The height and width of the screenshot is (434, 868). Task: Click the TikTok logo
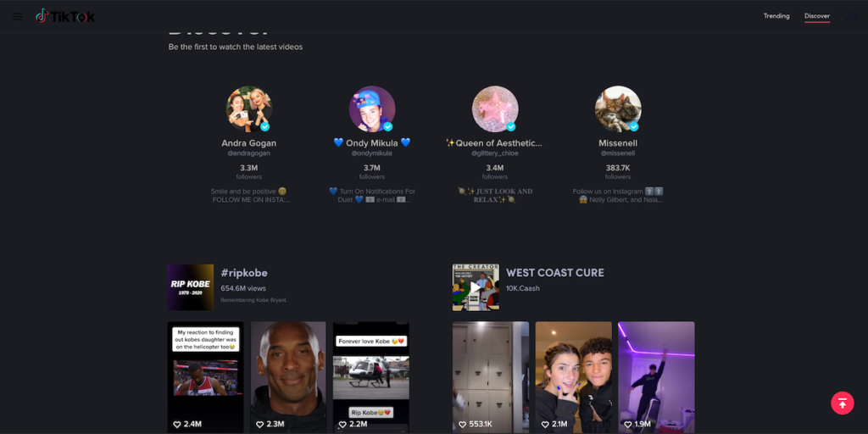click(x=65, y=17)
